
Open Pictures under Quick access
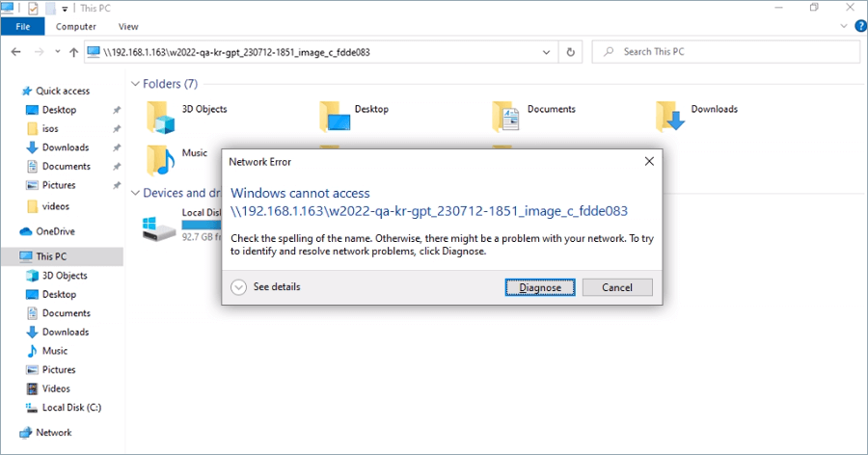point(59,185)
